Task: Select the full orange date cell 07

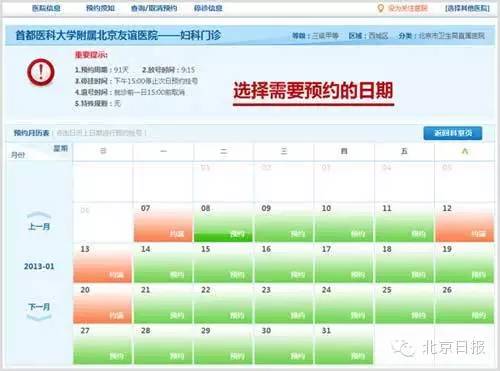Action: 163,222
